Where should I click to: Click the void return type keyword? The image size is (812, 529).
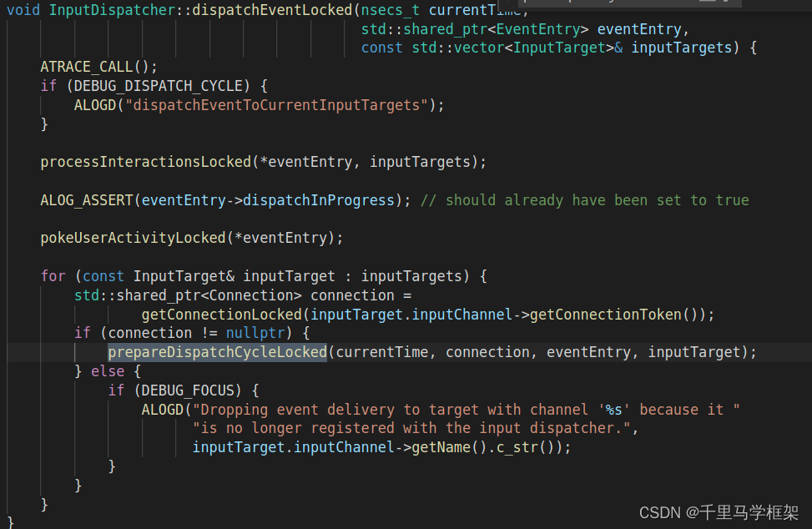23,10
